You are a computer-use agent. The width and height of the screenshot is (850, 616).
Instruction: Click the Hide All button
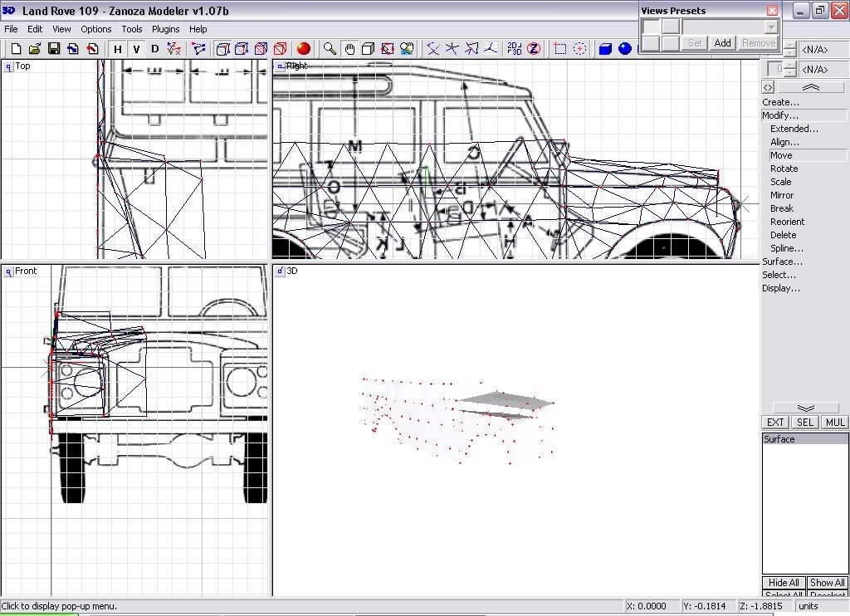click(784, 583)
